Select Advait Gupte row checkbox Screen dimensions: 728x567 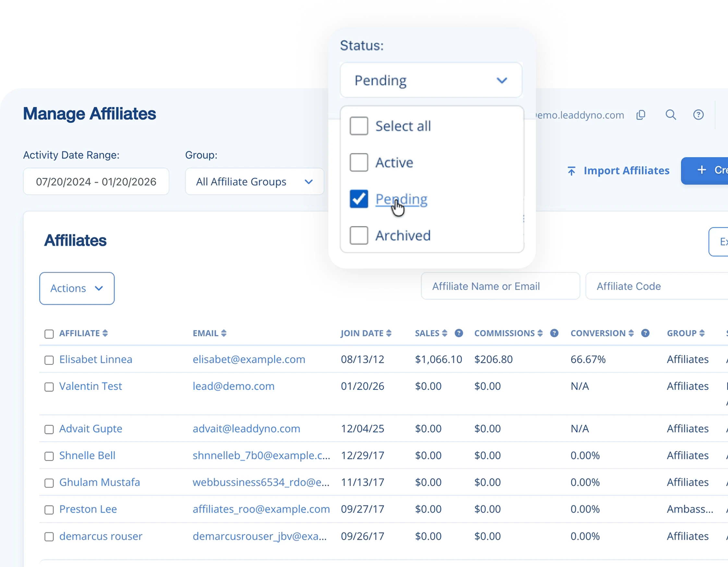pyautogui.click(x=49, y=429)
